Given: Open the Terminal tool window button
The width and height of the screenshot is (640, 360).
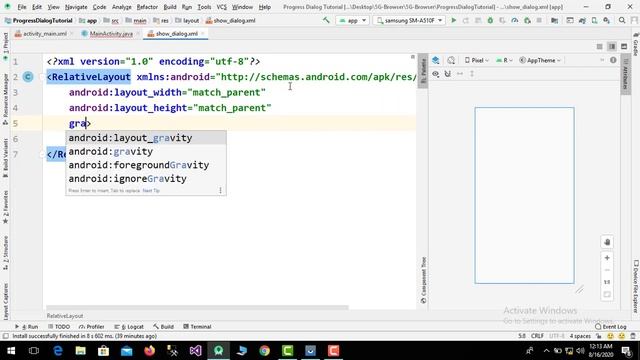Looking at the screenshot, I should click(x=197, y=327).
